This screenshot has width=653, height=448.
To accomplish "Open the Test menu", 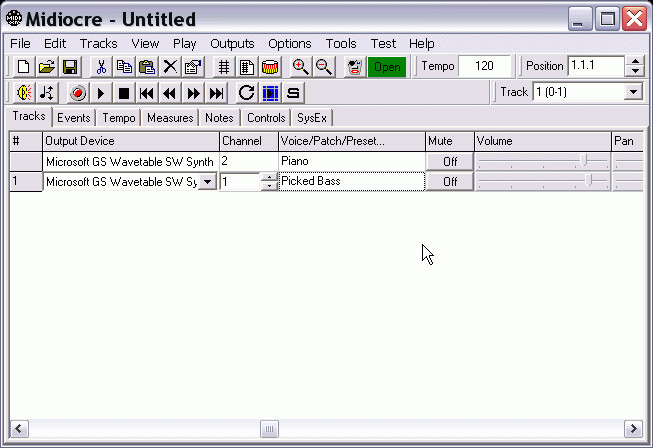I will coord(383,43).
